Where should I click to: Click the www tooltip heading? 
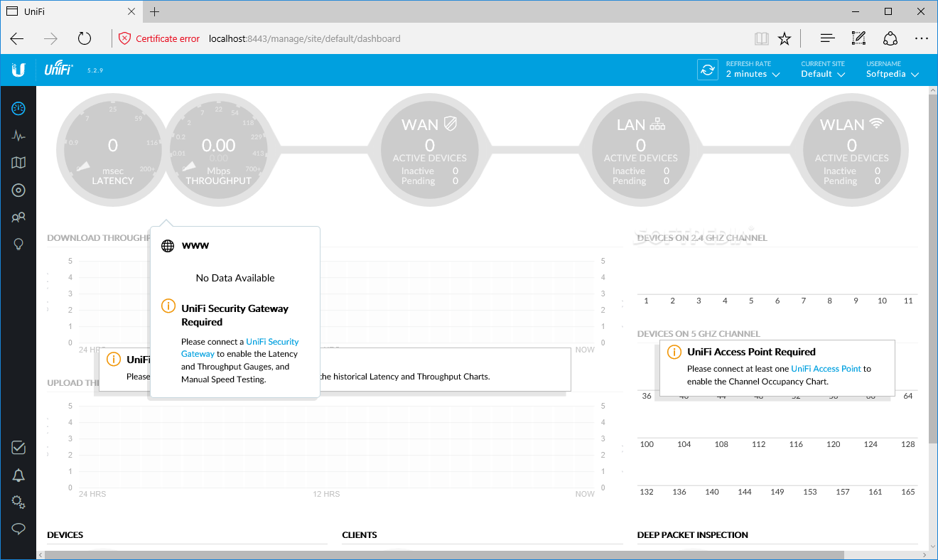tap(195, 245)
